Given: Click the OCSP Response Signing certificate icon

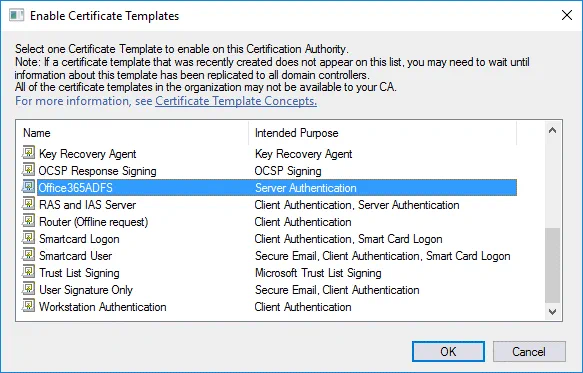Looking at the screenshot, I should coord(28,170).
